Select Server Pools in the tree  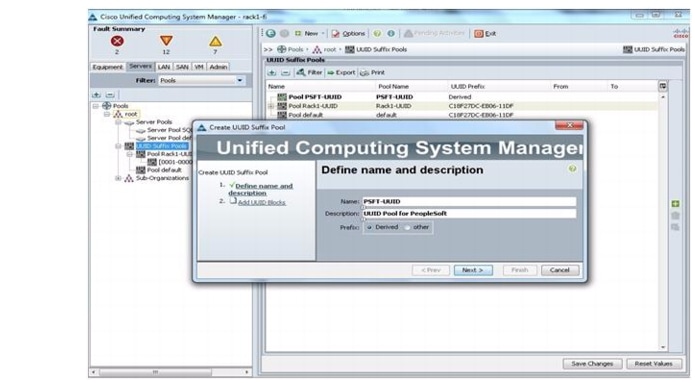click(154, 122)
